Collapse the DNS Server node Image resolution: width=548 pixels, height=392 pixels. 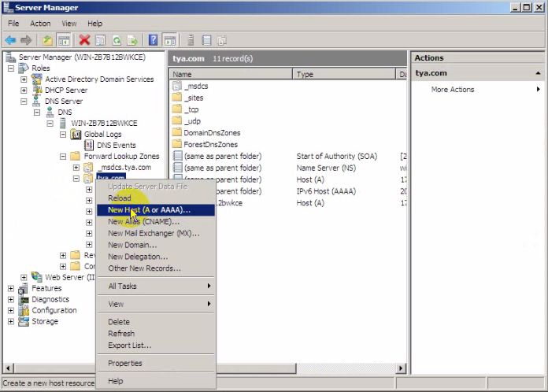pos(24,102)
